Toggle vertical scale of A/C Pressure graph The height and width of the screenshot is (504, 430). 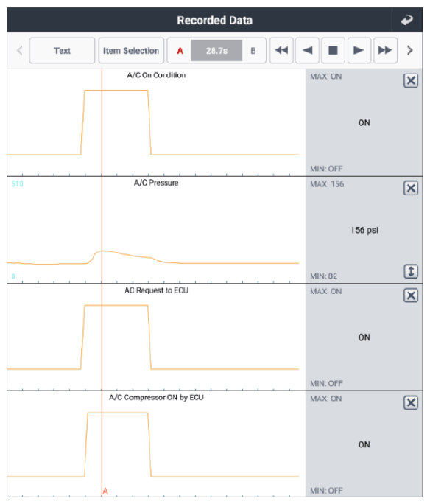click(x=411, y=271)
